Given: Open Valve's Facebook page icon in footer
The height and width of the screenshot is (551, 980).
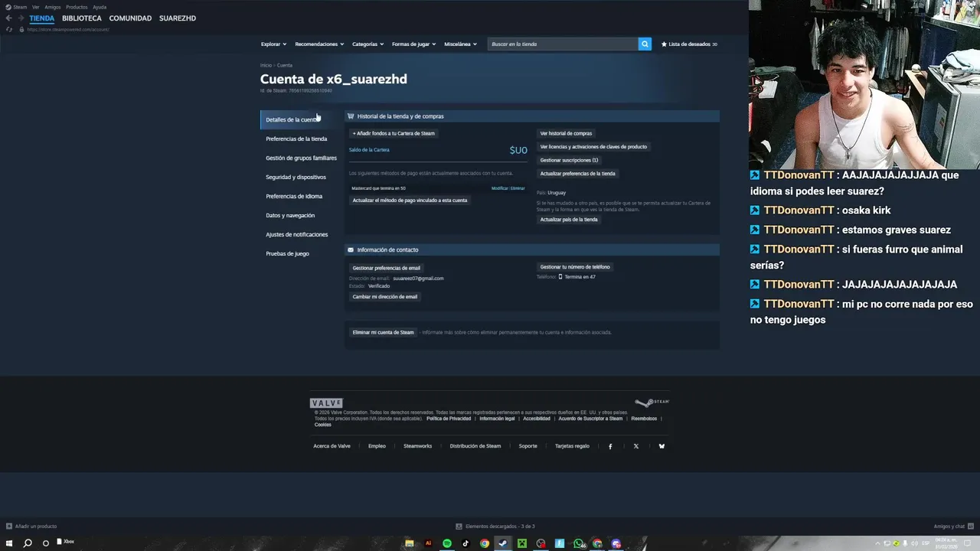Looking at the screenshot, I should point(610,446).
